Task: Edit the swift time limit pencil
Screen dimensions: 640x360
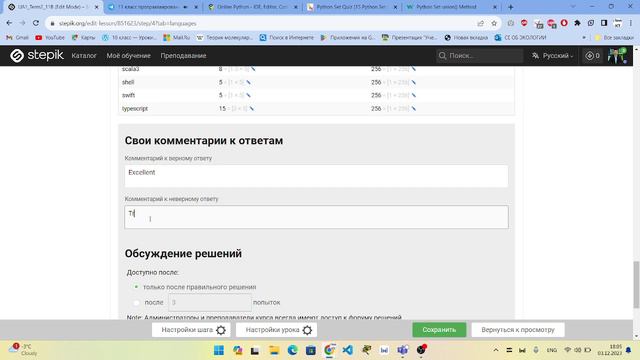Action: (x=249, y=96)
